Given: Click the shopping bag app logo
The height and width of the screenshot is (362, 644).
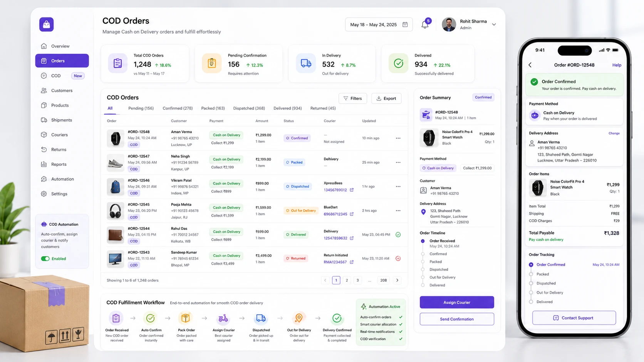Looking at the screenshot, I should click(x=46, y=24).
